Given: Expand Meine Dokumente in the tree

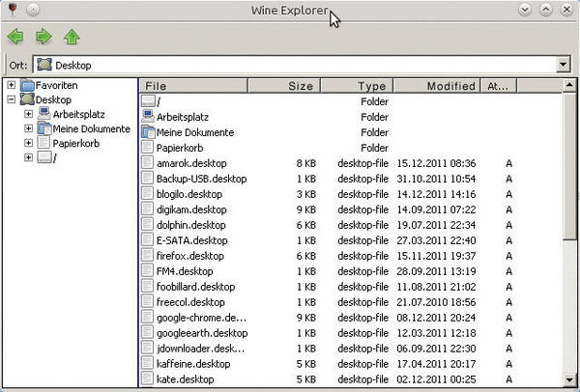Looking at the screenshot, I should pos(28,128).
